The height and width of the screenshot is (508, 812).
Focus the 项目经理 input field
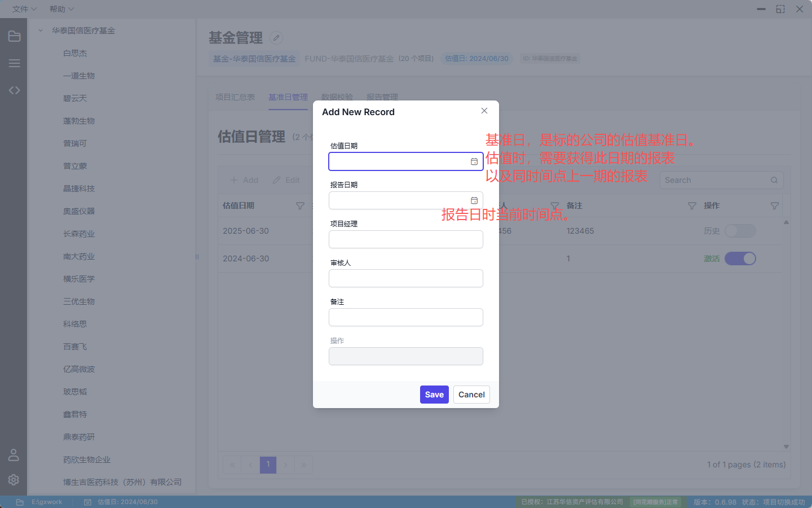[406, 239]
